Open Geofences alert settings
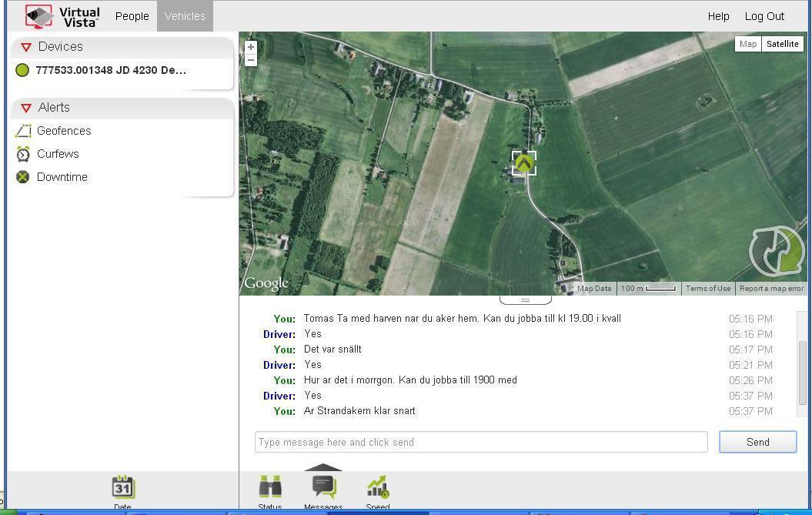 (64, 131)
